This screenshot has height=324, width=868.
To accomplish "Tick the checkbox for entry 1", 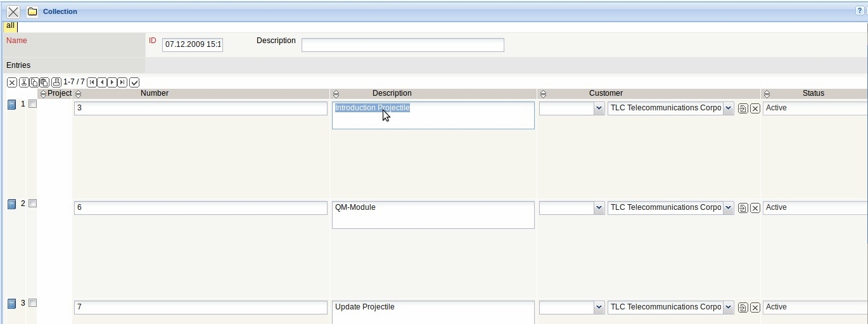I will (x=32, y=104).
